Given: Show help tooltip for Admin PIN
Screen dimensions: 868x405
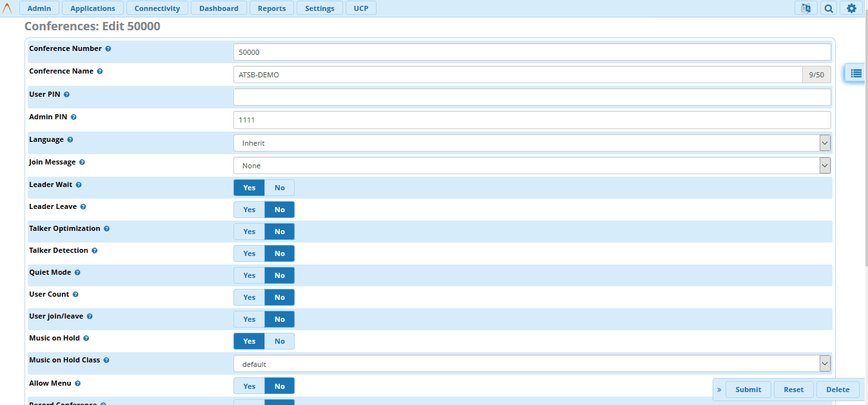Looking at the screenshot, I should (74, 117).
